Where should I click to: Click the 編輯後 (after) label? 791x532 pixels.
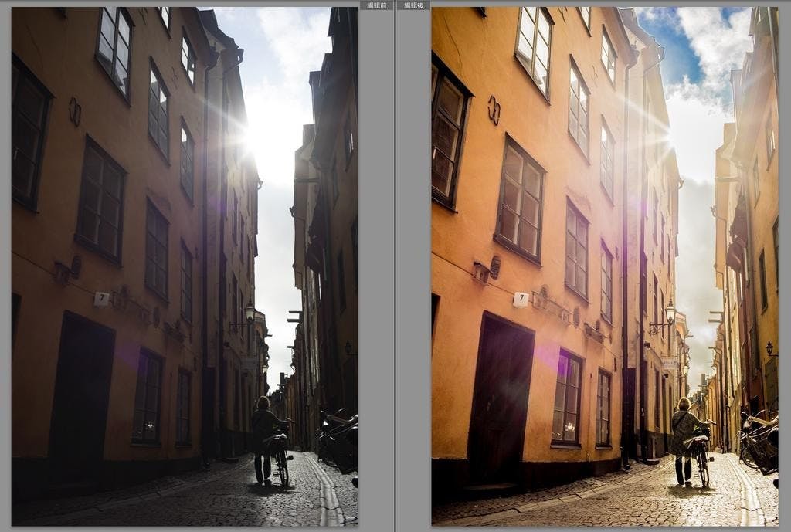[x=413, y=5]
